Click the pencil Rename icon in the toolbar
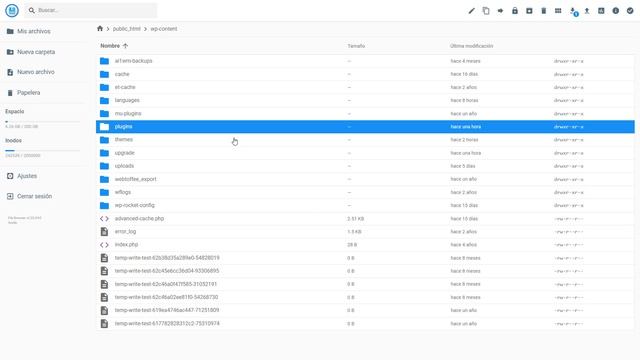The image size is (640, 360). point(471,11)
